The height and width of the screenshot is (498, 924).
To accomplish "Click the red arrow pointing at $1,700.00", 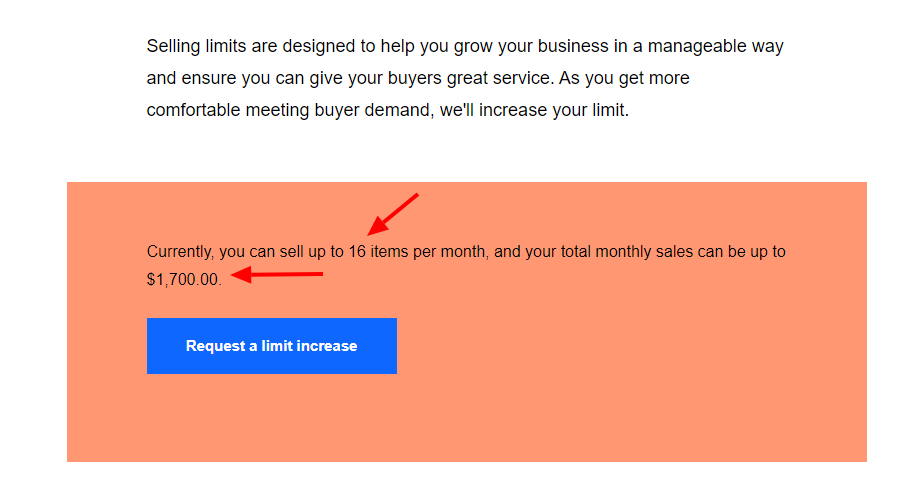I will coord(277,275).
